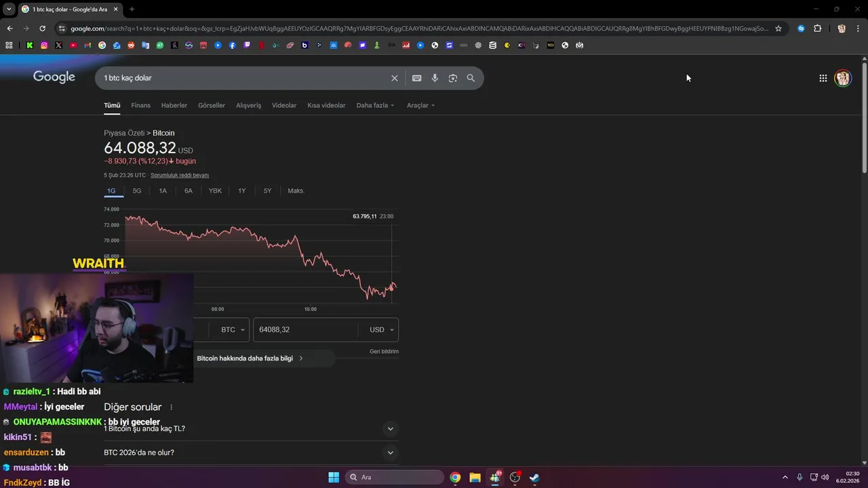
Task: Open the Gmail bookmark
Action: (87, 45)
